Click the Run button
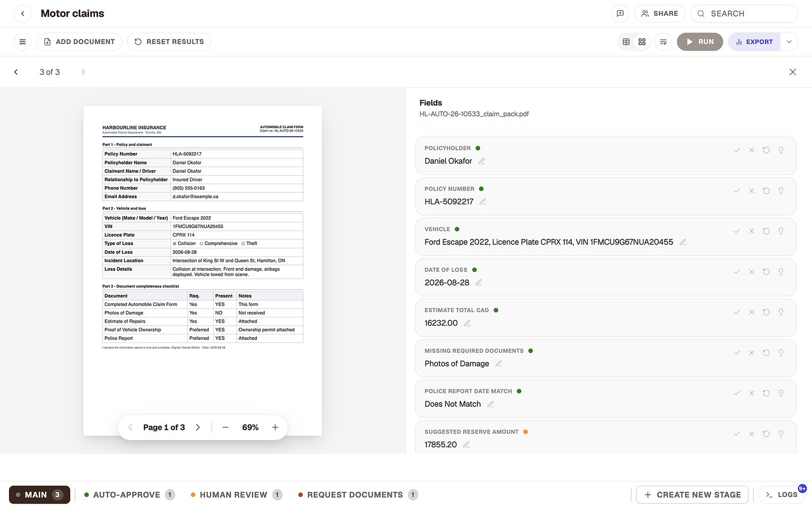This screenshot has width=812, height=508. (700, 42)
